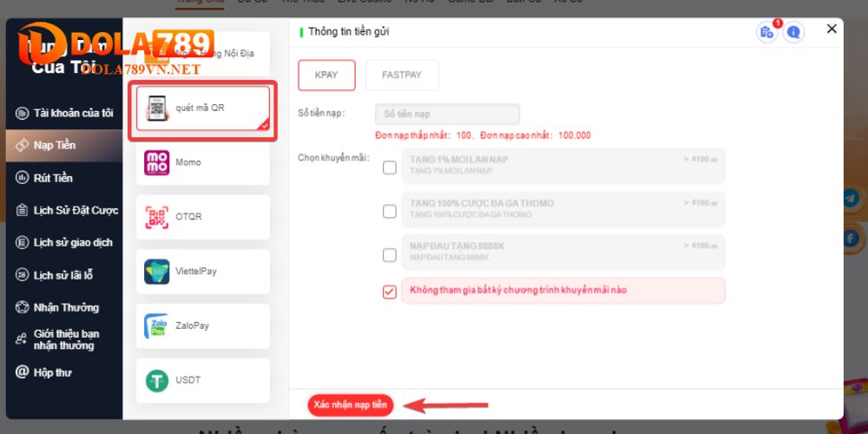This screenshot has height=434, width=868.
Task: Click the OTQR code icon
Action: tap(156, 217)
